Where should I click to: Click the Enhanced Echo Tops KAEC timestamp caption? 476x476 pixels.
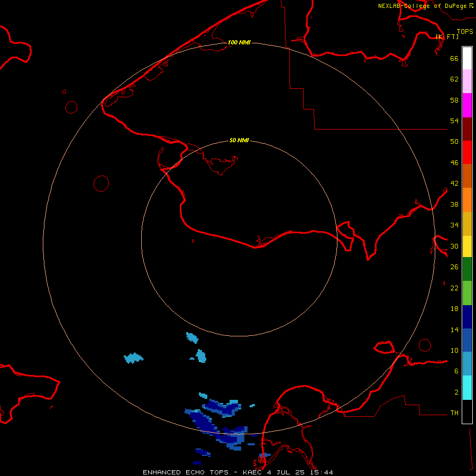[x=237, y=472]
